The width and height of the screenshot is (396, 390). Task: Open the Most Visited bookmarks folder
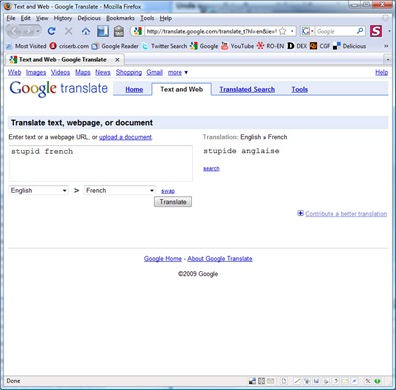pyautogui.click(x=26, y=46)
